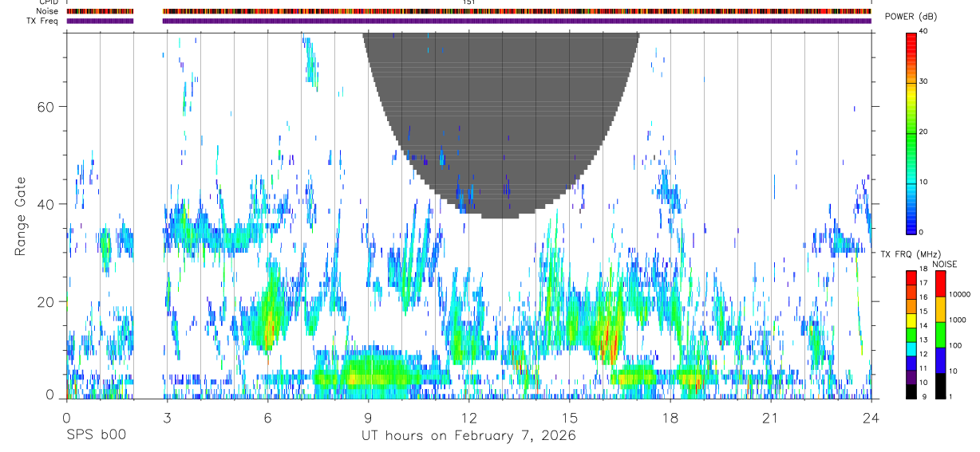Click the NOISE legend title
The width and height of the screenshot is (980, 452).
[x=945, y=264]
